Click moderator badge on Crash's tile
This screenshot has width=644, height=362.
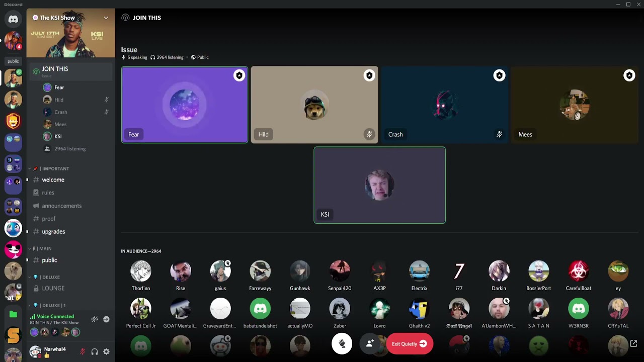pos(499,75)
